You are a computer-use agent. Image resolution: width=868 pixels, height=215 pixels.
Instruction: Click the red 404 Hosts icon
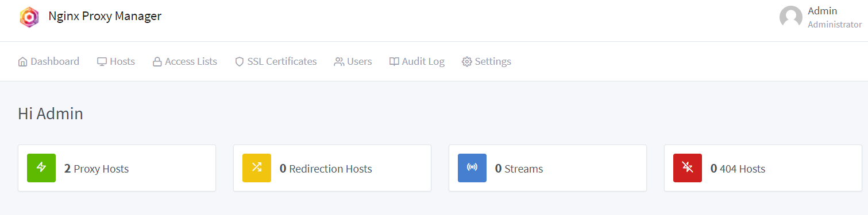tap(688, 168)
